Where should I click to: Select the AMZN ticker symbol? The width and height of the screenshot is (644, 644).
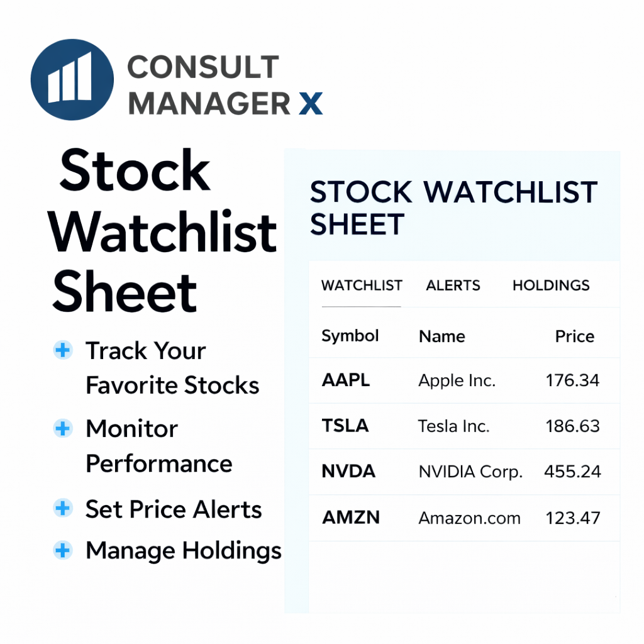(x=351, y=518)
